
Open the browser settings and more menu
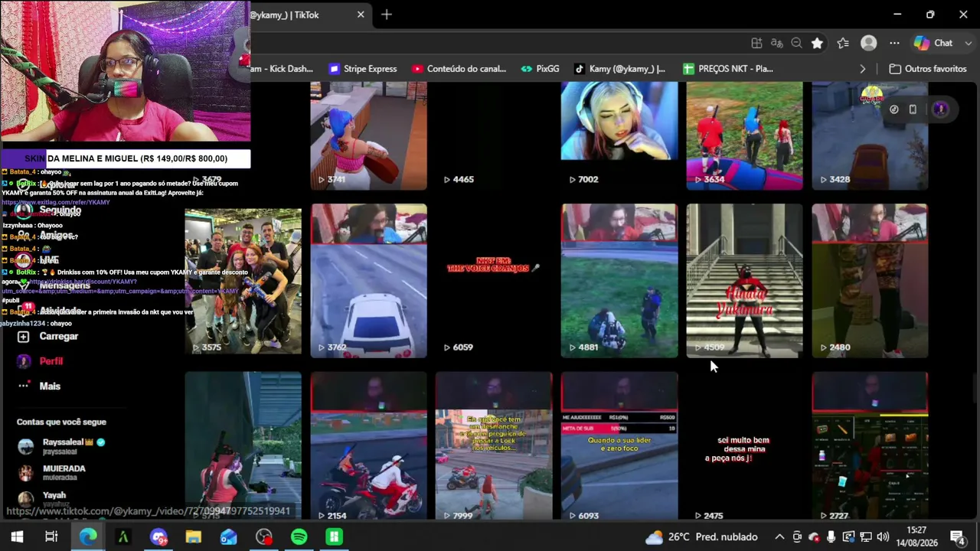click(x=894, y=44)
